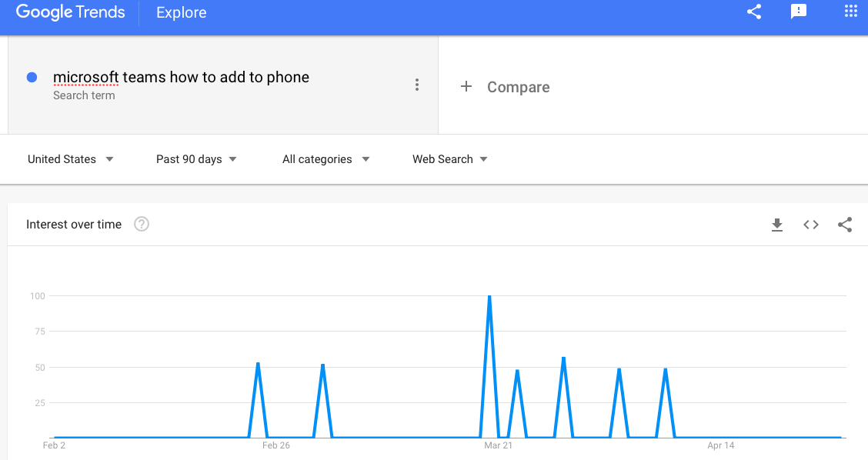
Task: Open the All categories dropdown
Action: coord(325,159)
